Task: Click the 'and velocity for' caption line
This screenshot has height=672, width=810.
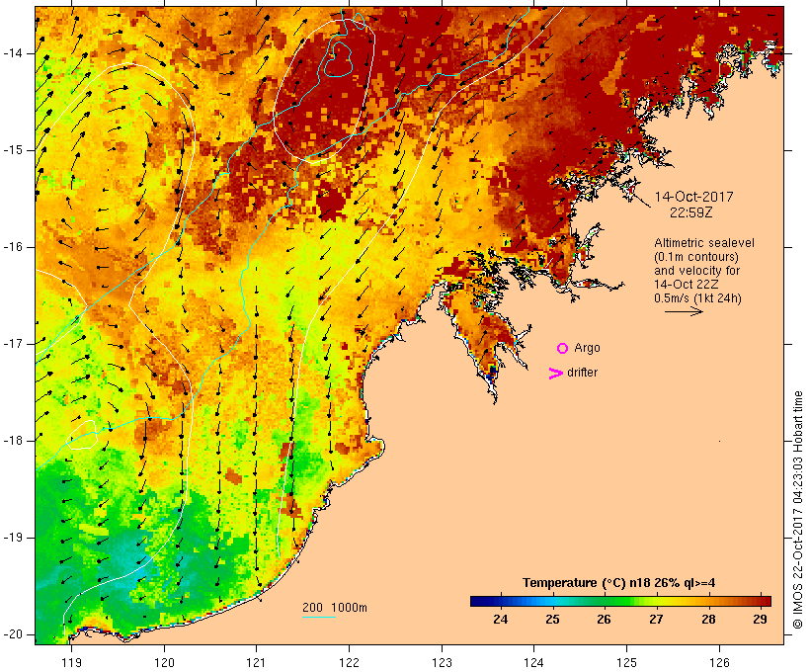Action: coord(696,271)
